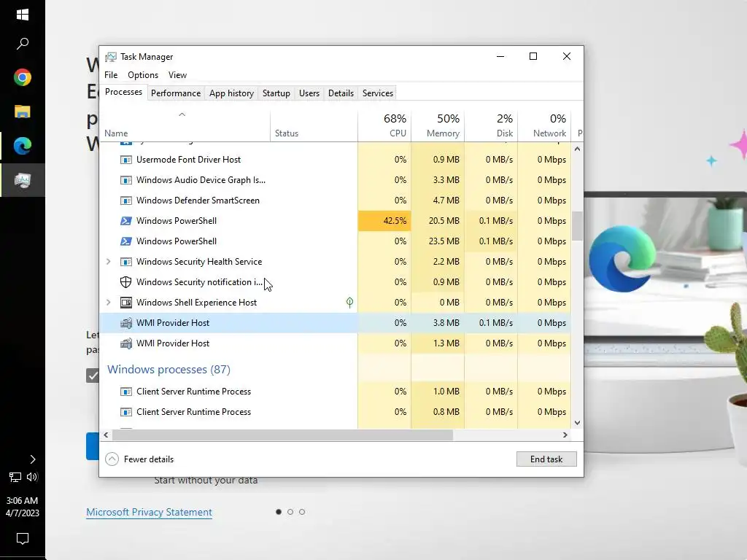This screenshot has height=560, width=747.
Task: Click the PowerShell icon using 42.5% CPU
Action: (x=125, y=221)
